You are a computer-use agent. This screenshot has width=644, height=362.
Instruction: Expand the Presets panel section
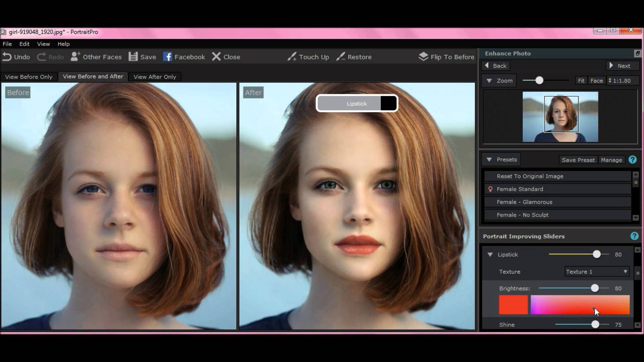[x=490, y=160]
